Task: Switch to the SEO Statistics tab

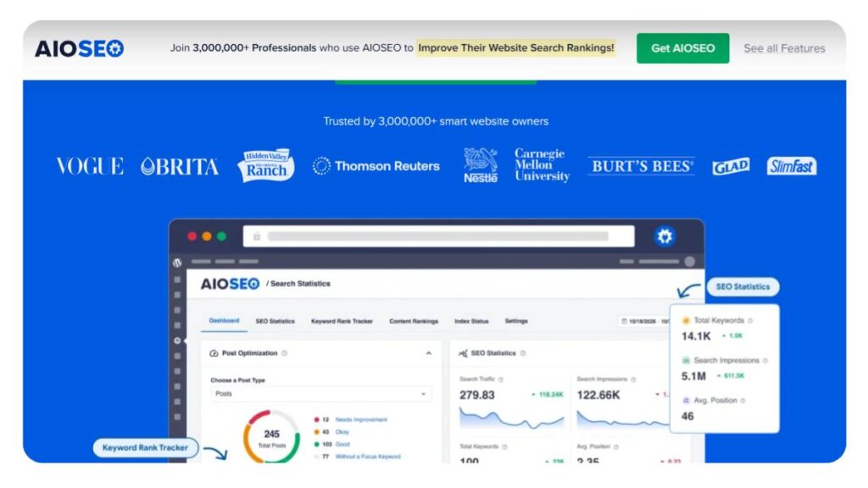Action: click(x=275, y=321)
